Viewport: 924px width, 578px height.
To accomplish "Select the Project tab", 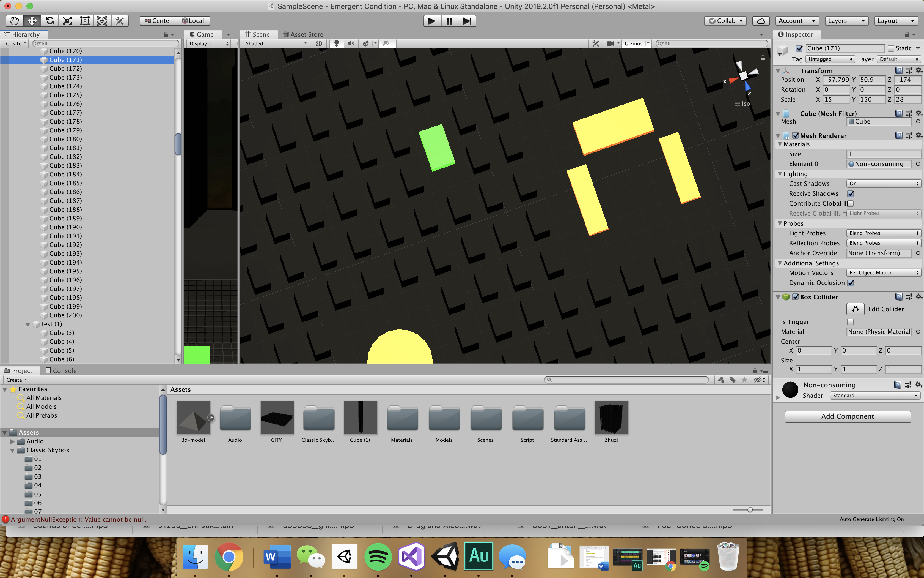I will 18,371.
